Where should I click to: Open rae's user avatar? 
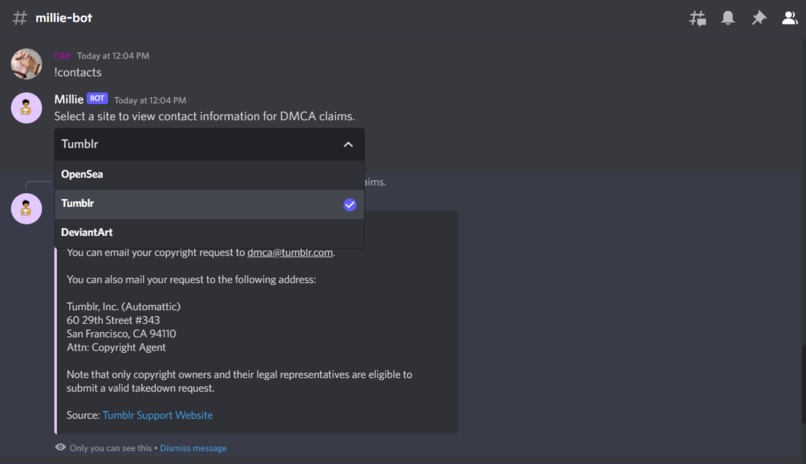(x=26, y=64)
